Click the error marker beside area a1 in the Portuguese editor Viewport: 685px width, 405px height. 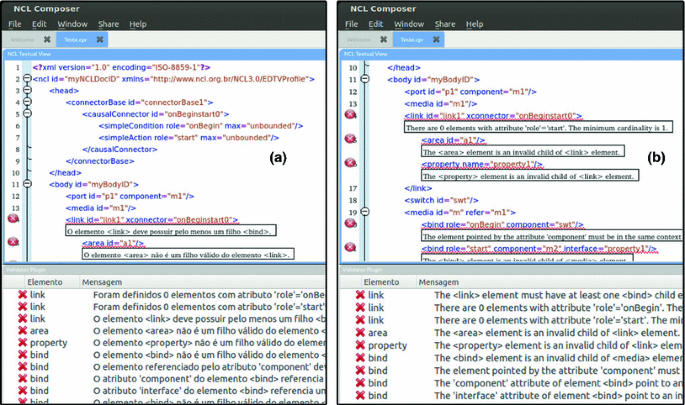click(x=12, y=243)
